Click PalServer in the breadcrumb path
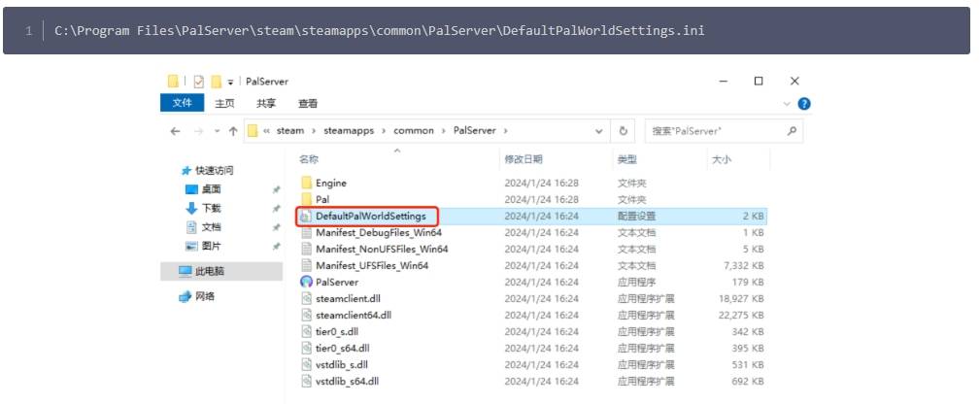980x404 pixels. pyautogui.click(x=474, y=131)
